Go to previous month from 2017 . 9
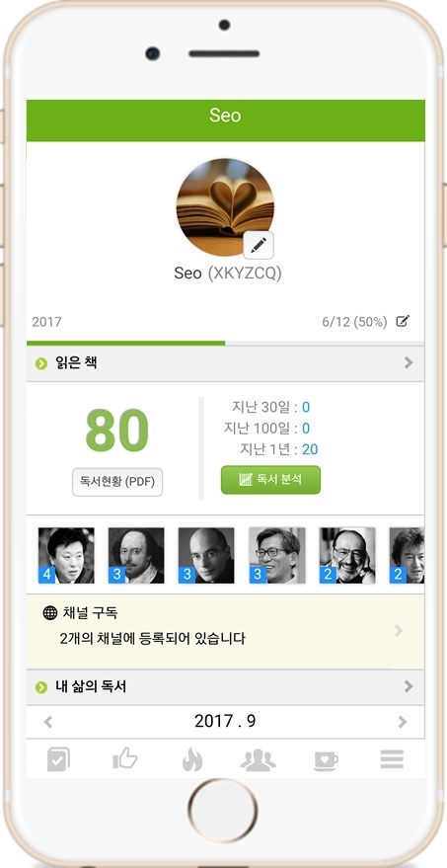The image size is (447, 868). pyautogui.click(x=48, y=722)
